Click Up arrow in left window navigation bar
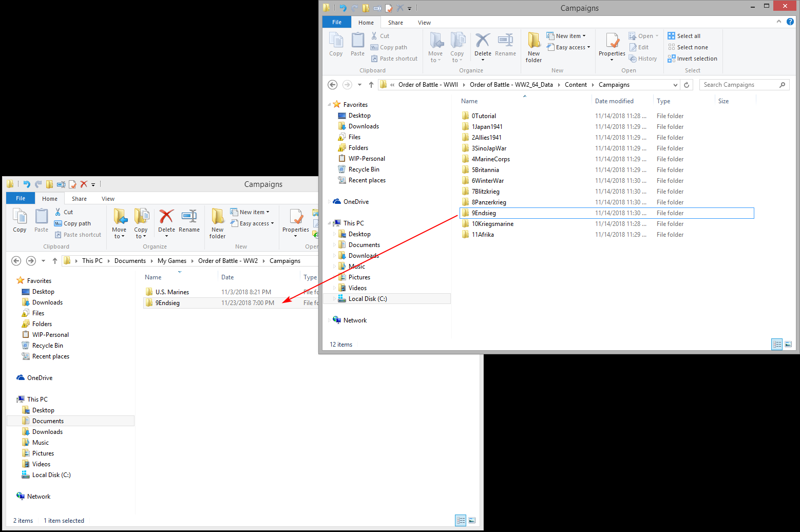This screenshot has height=532, width=800. (x=55, y=261)
